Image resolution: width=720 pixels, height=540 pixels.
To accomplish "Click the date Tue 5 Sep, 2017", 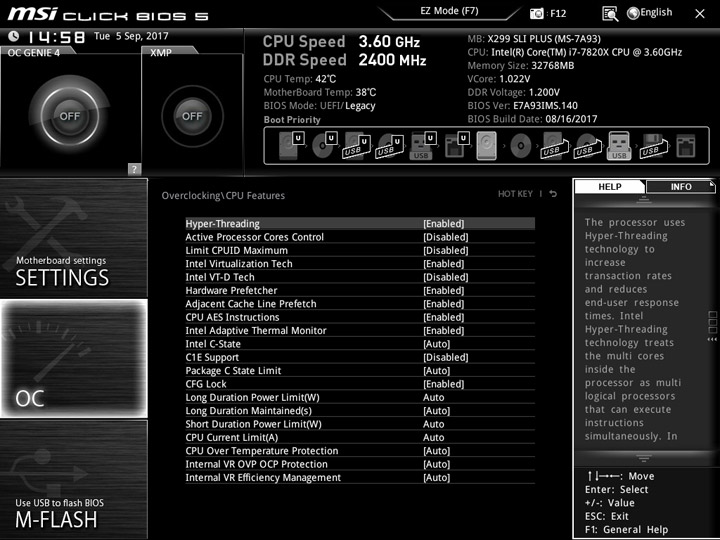I will tap(131, 36).
